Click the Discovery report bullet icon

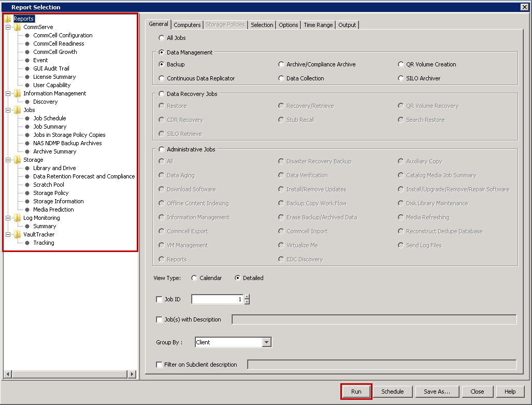27,102
